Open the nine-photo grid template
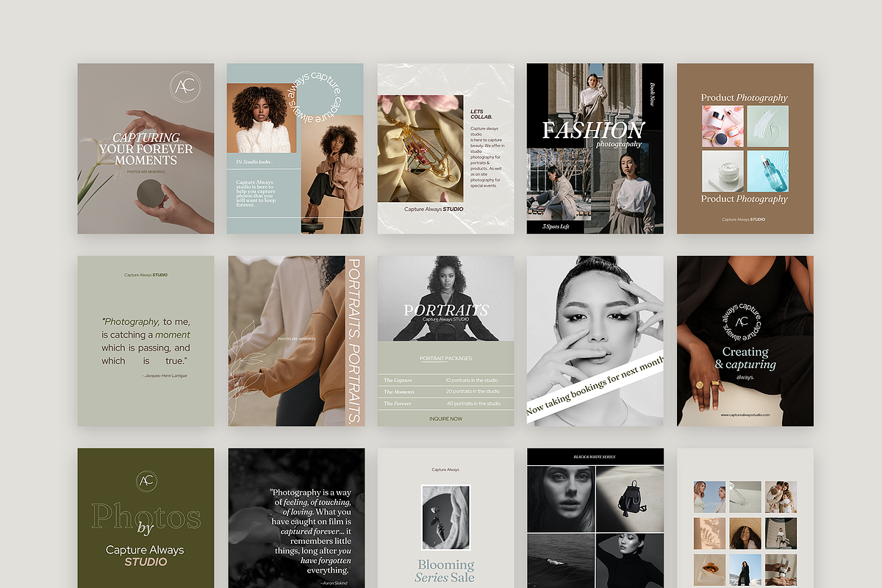The height and width of the screenshot is (588, 882). (x=745, y=518)
